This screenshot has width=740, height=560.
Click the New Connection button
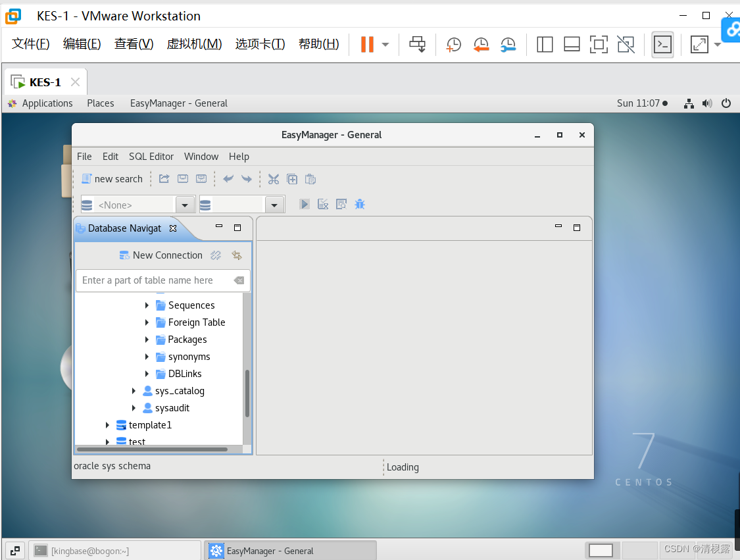[161, 255]
